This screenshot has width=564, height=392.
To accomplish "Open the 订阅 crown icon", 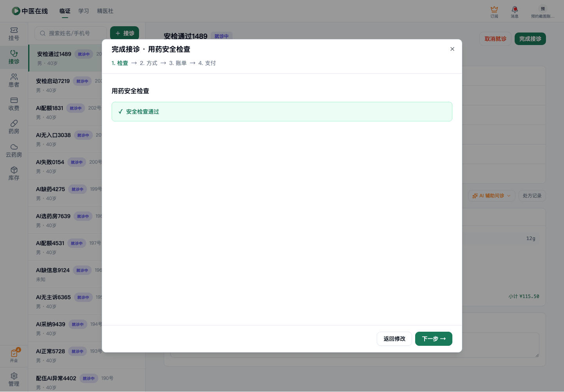I will click(494, 12).
